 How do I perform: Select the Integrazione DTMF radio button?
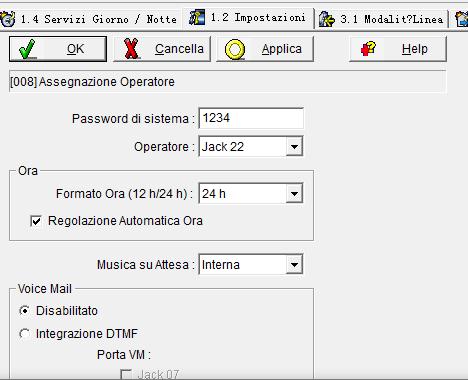point(24,334)
